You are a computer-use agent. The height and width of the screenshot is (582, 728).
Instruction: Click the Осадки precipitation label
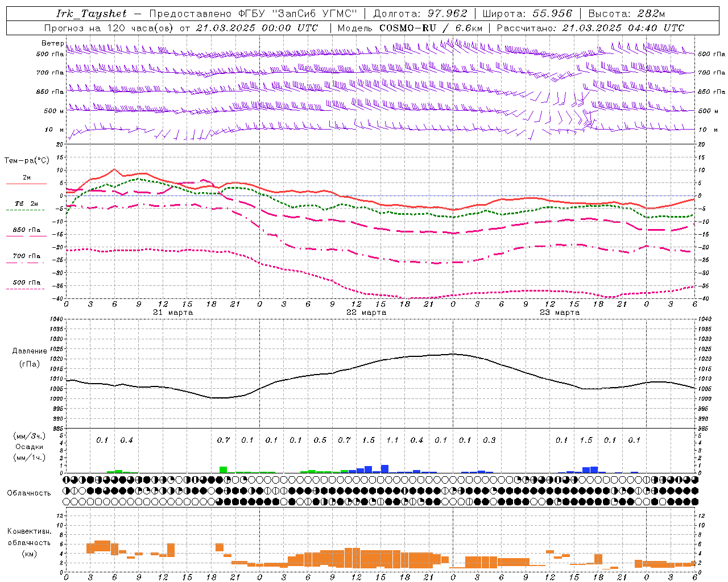coord(29,447)
